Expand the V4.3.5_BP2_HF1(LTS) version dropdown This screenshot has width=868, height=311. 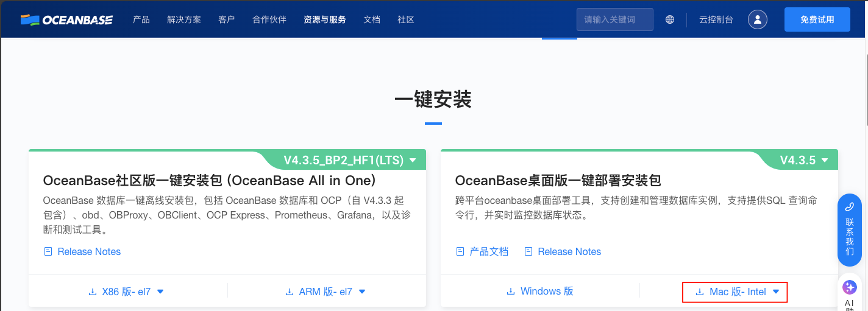(413, 161)
